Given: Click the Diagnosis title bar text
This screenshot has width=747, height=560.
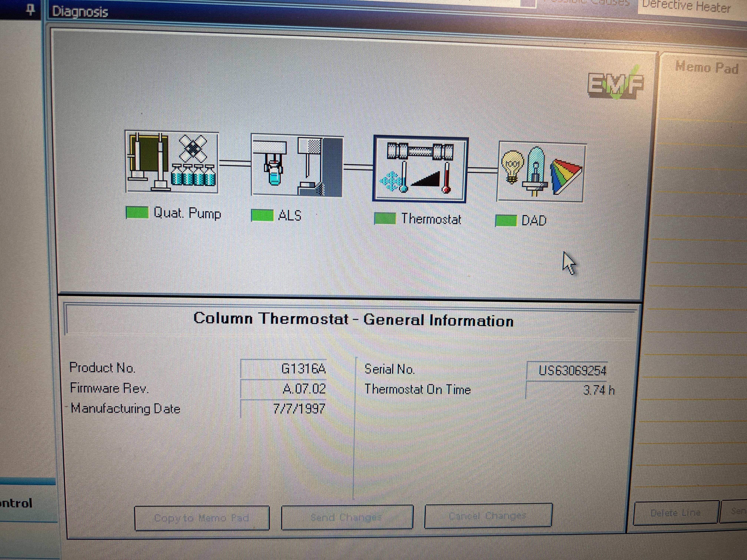Looking at the screenshot, I should [80, 12].
